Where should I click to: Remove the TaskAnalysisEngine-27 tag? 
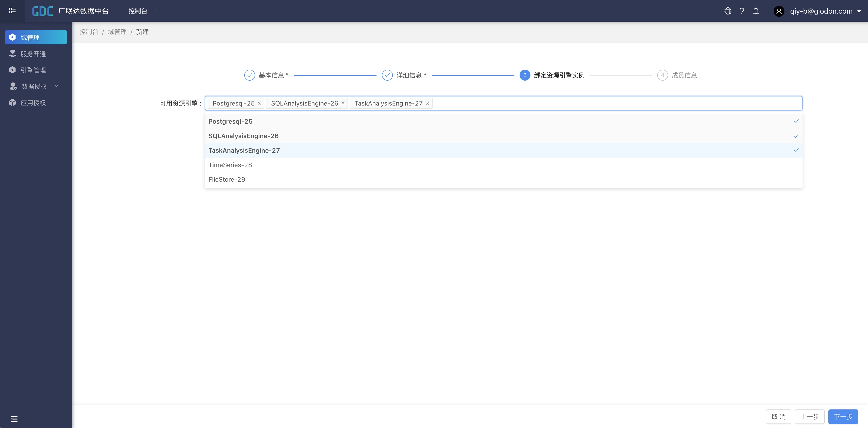coord(427,103)
